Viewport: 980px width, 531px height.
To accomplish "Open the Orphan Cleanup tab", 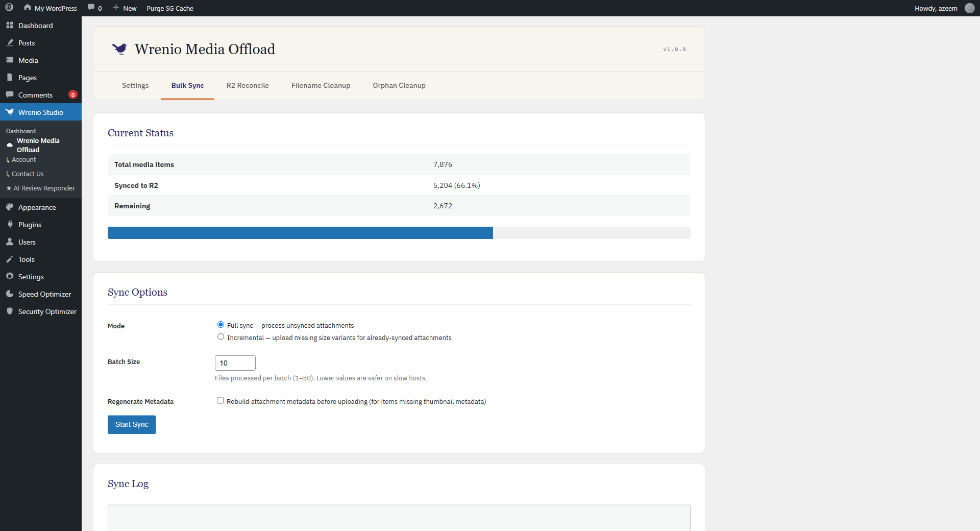I will 399,85.
